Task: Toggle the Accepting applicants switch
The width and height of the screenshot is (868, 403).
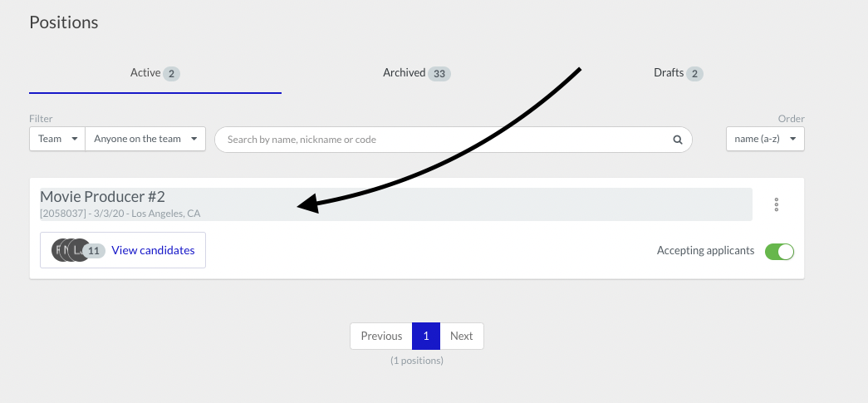Action: [779, 251]
